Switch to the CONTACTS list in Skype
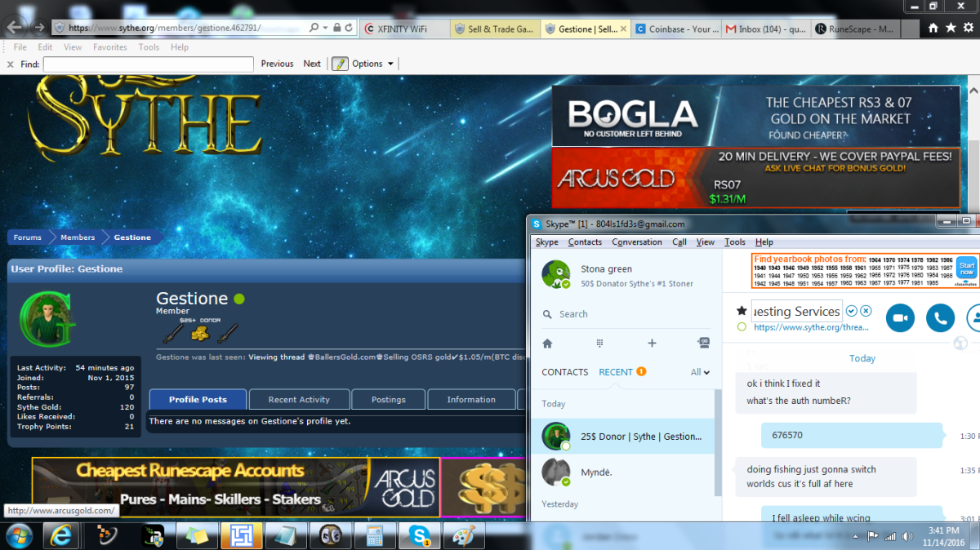Screen dimensions: 980x550 565,372
